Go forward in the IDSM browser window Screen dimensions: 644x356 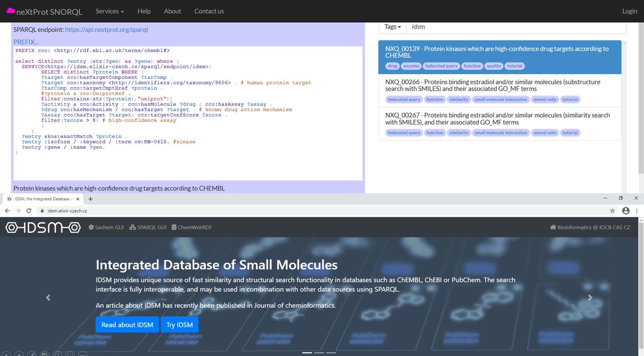point(18,211)
